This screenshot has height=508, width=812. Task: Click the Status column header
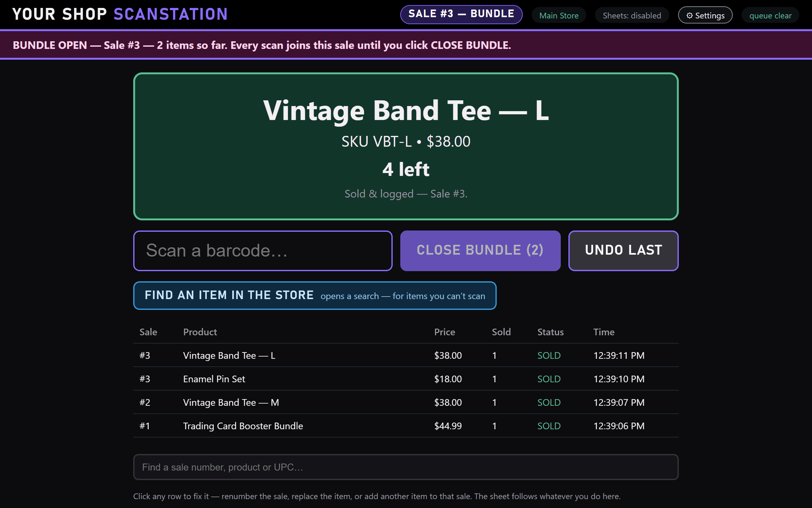coord(550,332)
